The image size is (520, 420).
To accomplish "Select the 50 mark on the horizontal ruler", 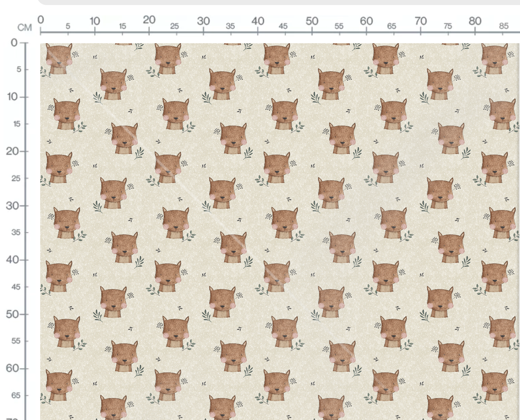I will click(x=312, y=21).
